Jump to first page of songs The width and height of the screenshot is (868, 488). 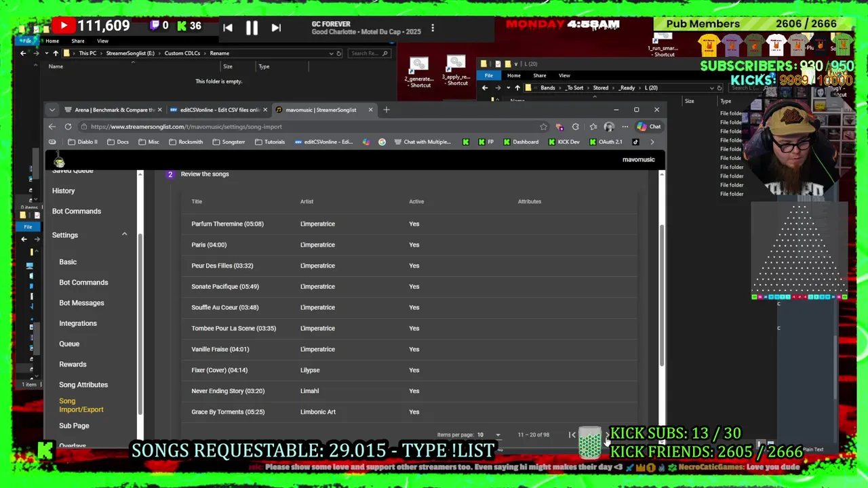coord(572,435)
